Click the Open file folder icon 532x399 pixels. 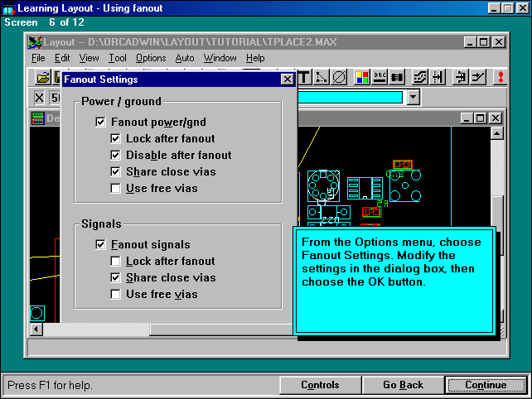[42, 78]
